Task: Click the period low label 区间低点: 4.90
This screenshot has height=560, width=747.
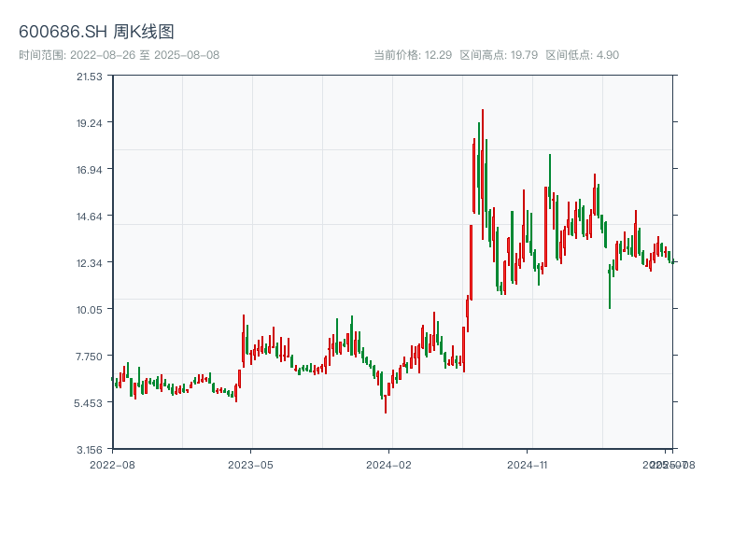Action: (x=582, y=55)
